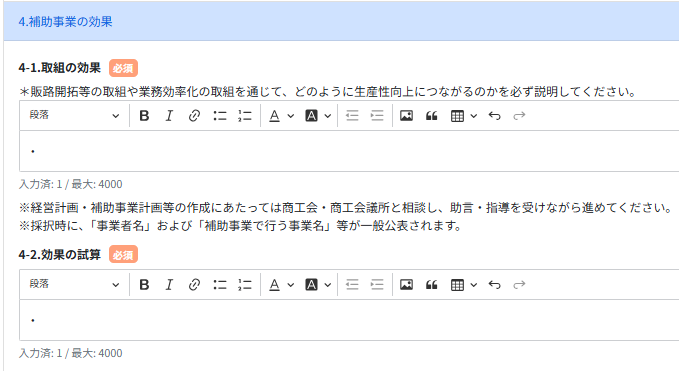Open 段落 style dropdown in 4-1 editor
The image size is (679, 371).
[x=74, y=116]
